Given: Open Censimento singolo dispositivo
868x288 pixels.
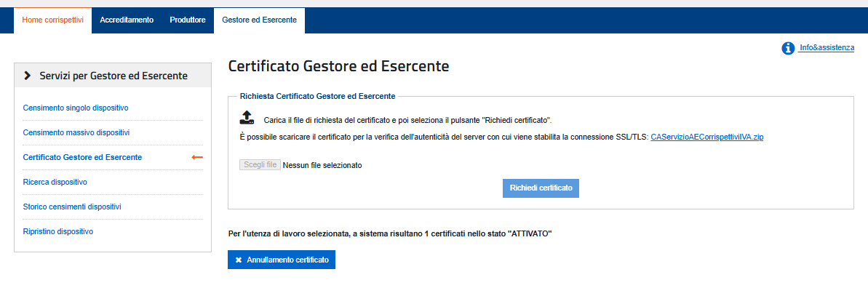Looking at the screenshot, I should click(x=76, y=108).
